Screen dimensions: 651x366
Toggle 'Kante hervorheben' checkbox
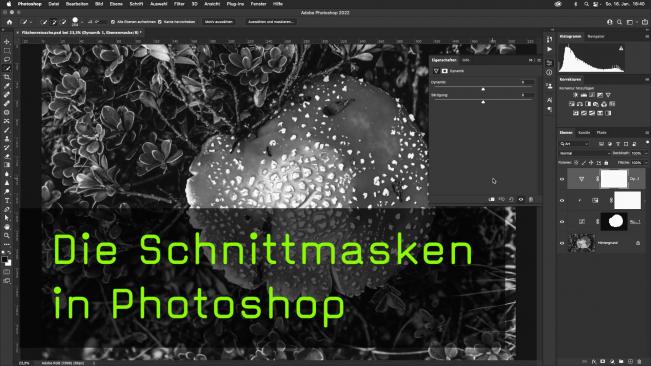pos(160,22)
